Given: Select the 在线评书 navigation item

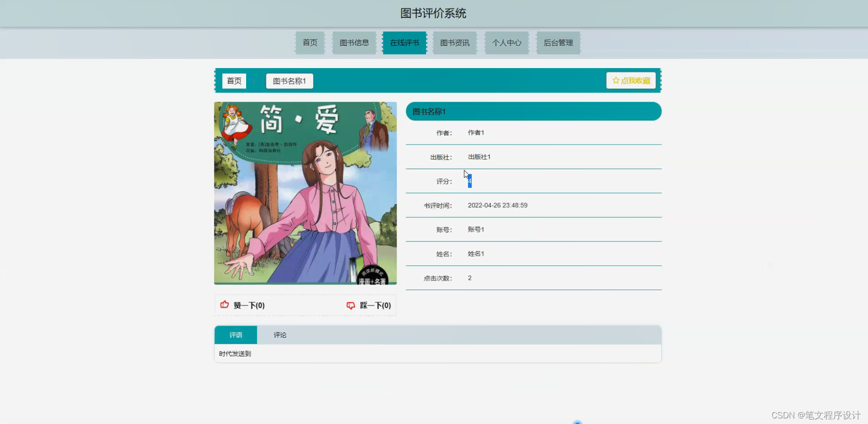Looking at the screenshot, I should (x=405, y=43).
